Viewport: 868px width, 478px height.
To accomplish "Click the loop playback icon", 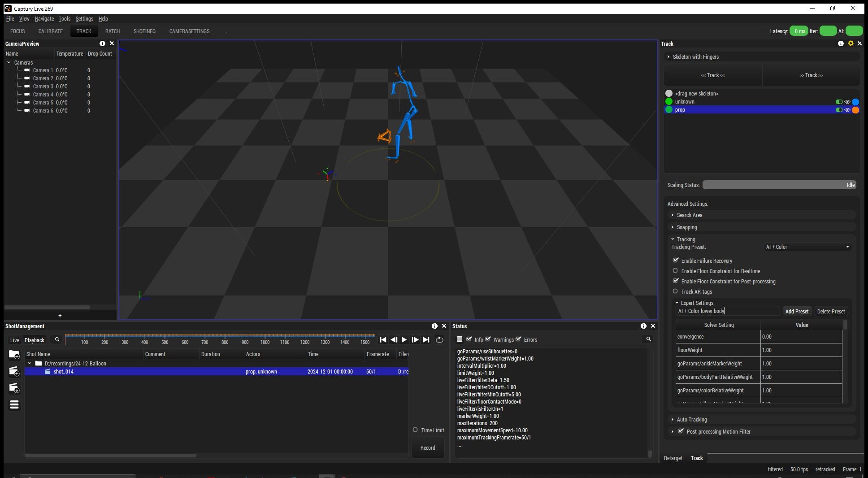I will [x=439, y=340].
